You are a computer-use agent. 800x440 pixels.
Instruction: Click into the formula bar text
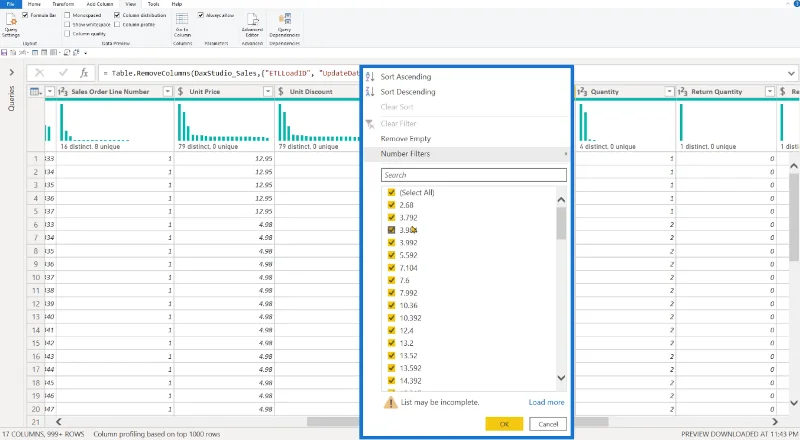point(230,74)
